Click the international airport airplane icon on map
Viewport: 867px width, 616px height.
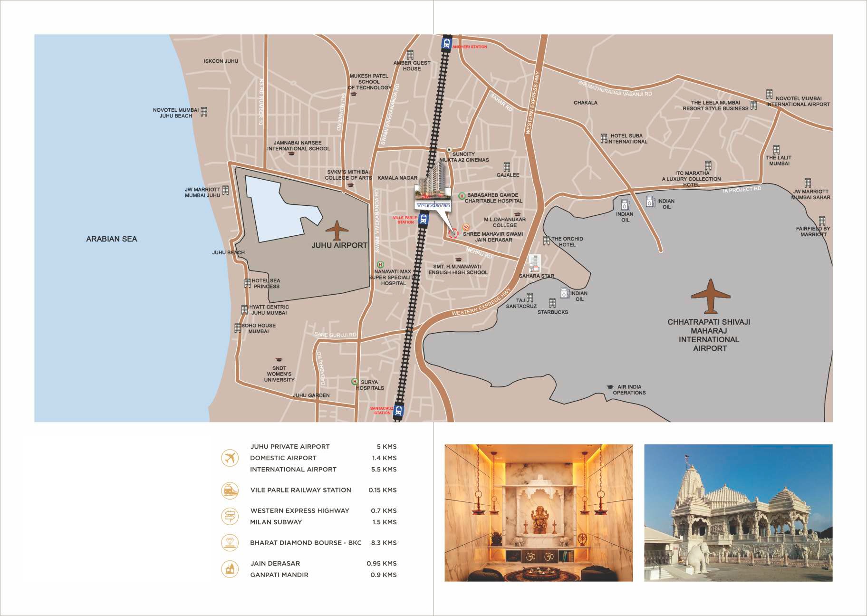click(710, 296)
